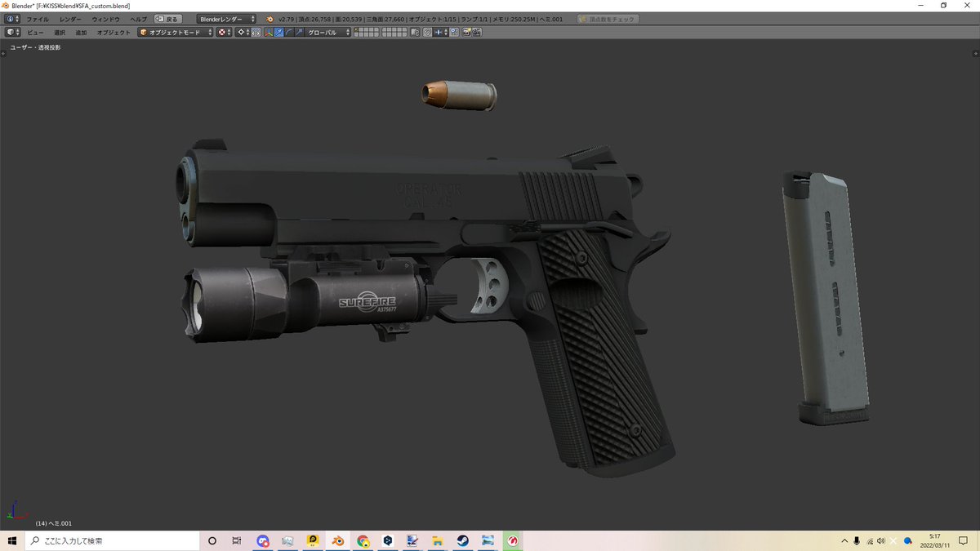Viewport: 980px width, 551px height.
Task: Open Steam from the taskbar
Action: point(463,540)
